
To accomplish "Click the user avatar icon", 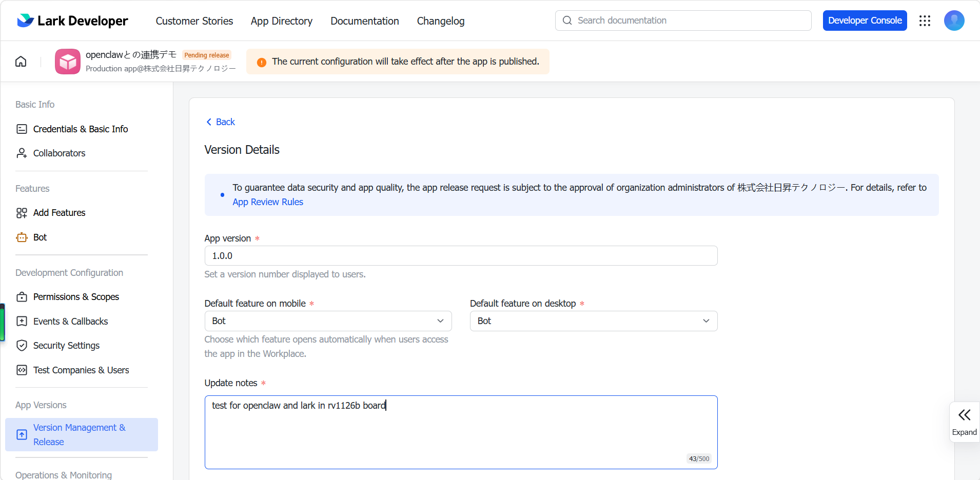I will pyautogui.click(x=954, y=21).
